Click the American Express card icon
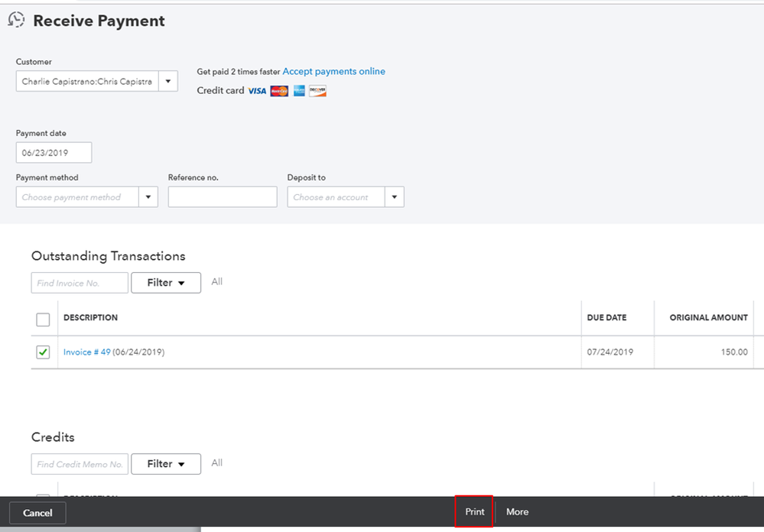Viewport: 764px width, 532px height. (x=298, y=91)
